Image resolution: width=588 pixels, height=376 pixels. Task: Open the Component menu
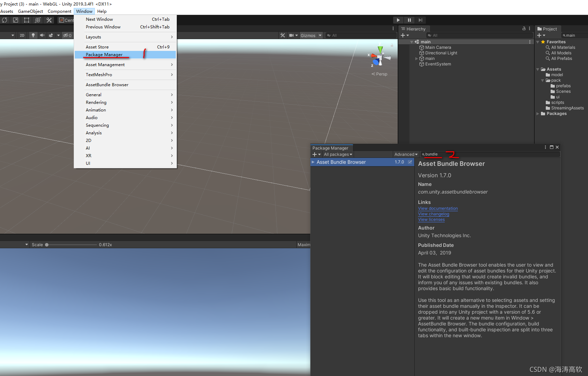60,11
